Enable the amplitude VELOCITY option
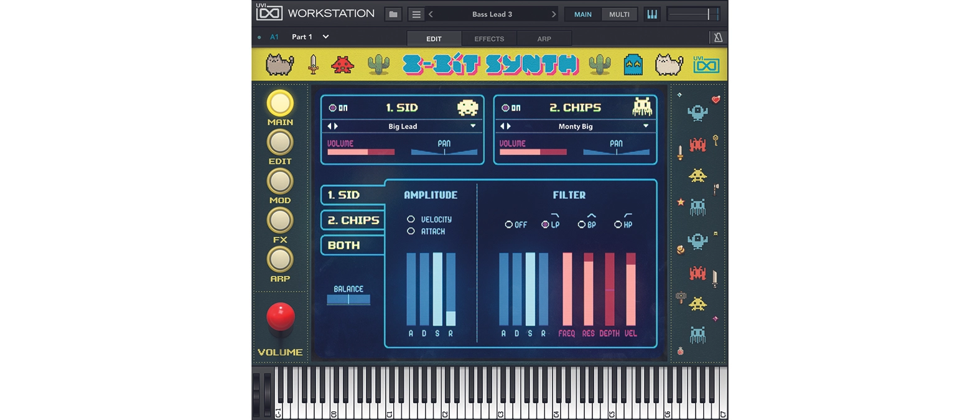This screenshot has height=420, width=980. (x=411, y=219)
